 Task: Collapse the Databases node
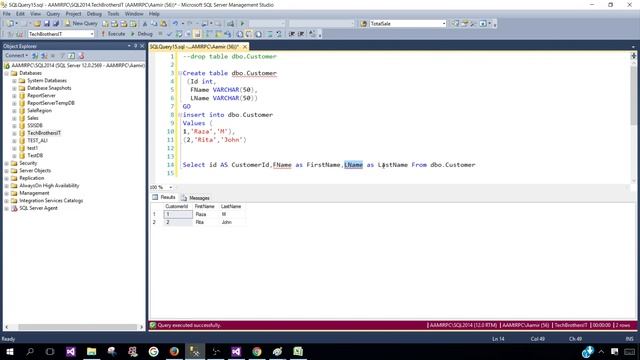pos(7,73)
